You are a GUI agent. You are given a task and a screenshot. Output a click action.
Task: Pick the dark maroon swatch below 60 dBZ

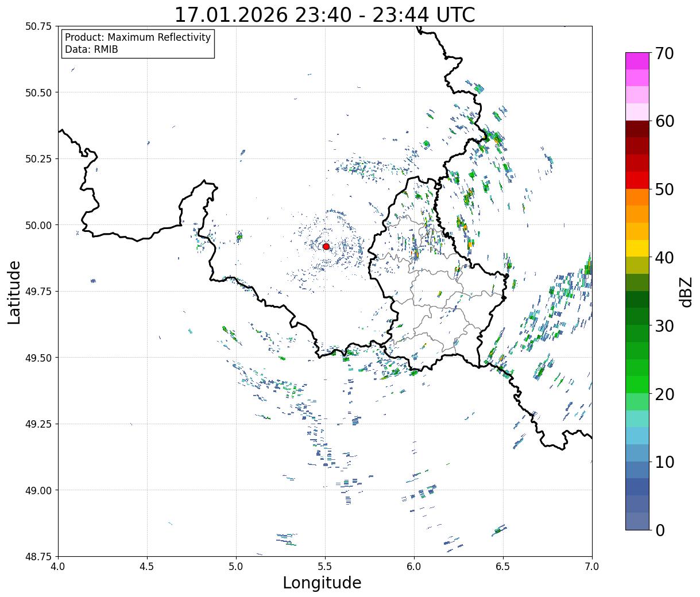coord(637,129)
